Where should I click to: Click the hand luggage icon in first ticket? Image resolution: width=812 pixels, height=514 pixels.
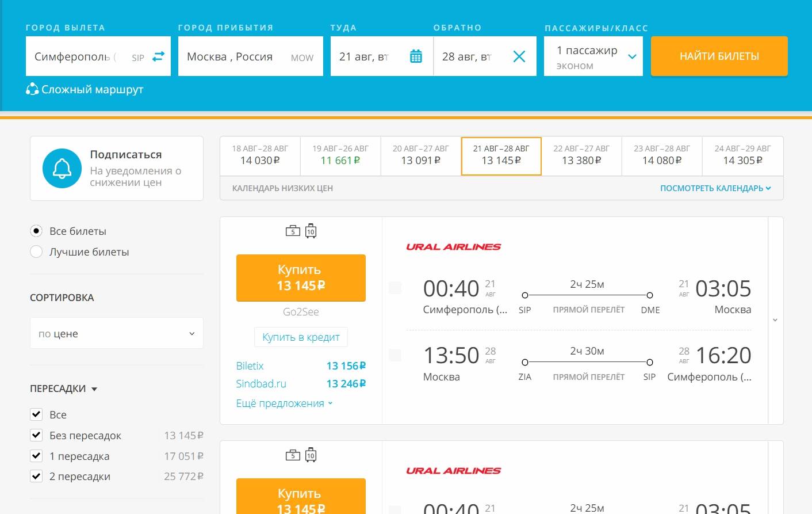click(293, 231)
